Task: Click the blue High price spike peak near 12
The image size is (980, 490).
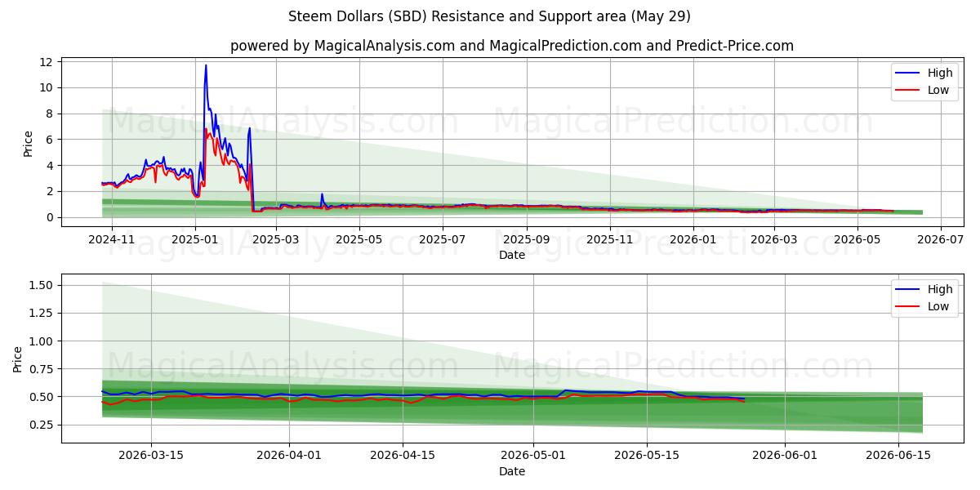Action: 206,65
